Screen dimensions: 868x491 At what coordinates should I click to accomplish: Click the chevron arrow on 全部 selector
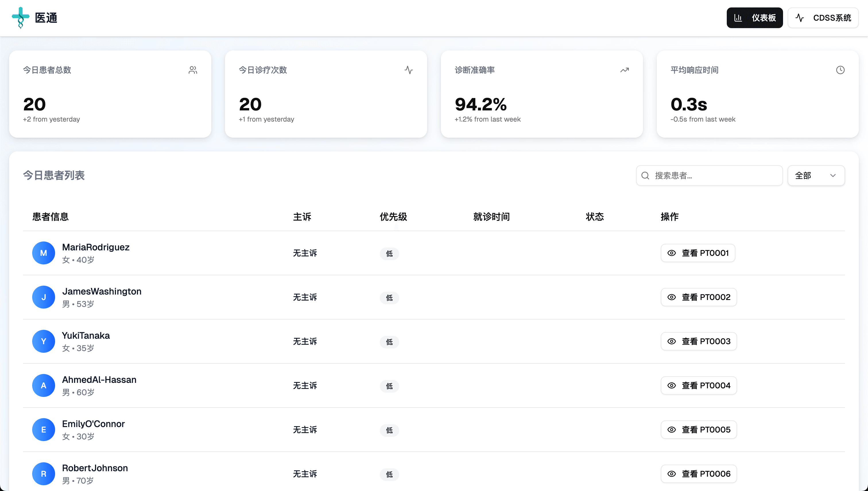click(x=833, y=175)
